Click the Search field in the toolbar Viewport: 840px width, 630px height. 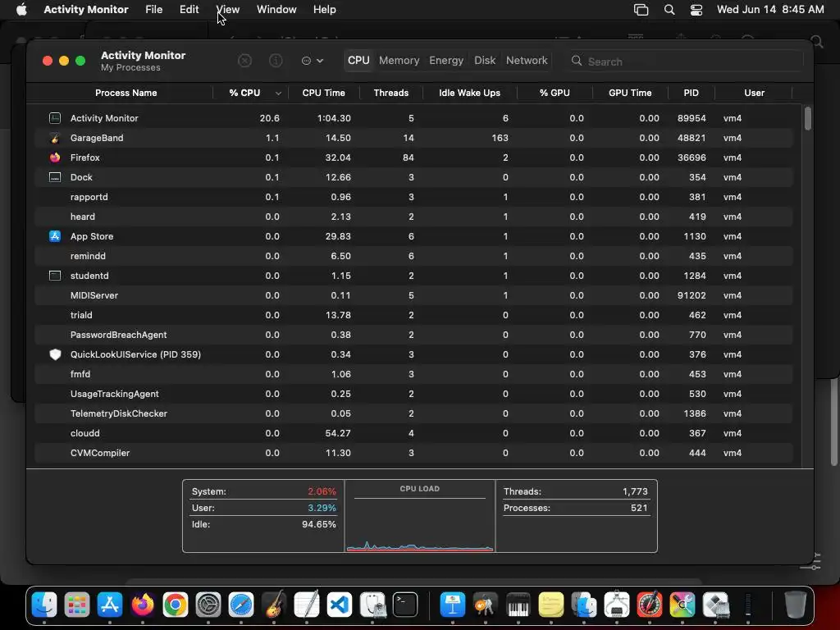pos(686,61)
